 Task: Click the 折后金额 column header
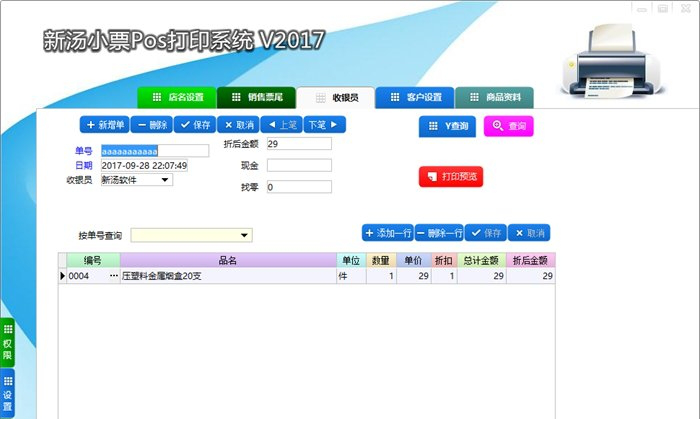click(530, 260)
